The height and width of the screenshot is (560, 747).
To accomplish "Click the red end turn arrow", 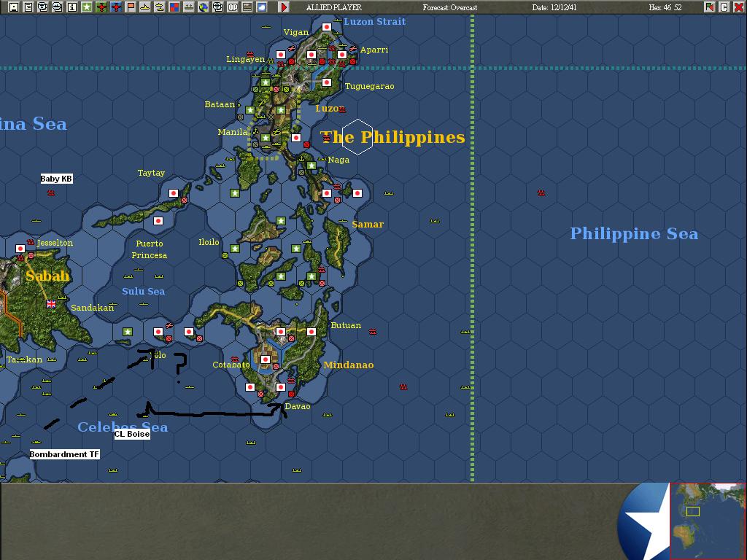I will (x=284, y=7).
